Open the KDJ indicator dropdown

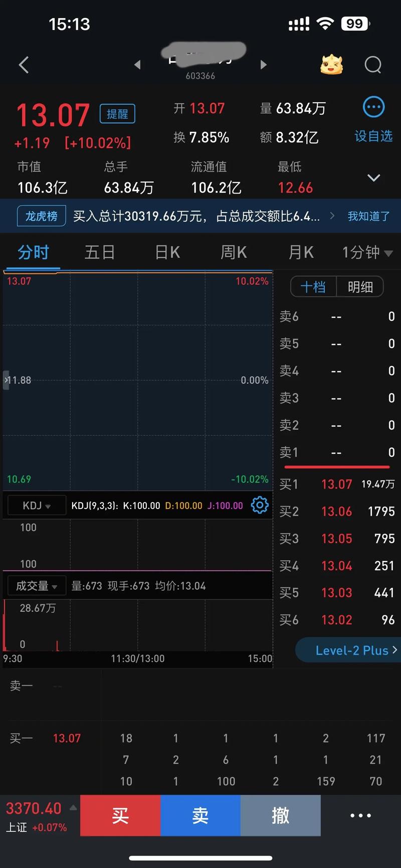[37, 505]
